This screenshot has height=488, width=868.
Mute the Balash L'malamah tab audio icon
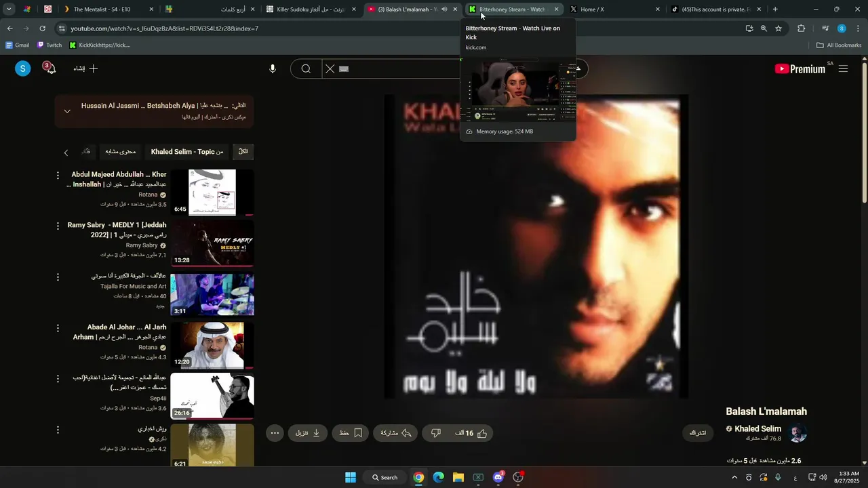(444, 9)
